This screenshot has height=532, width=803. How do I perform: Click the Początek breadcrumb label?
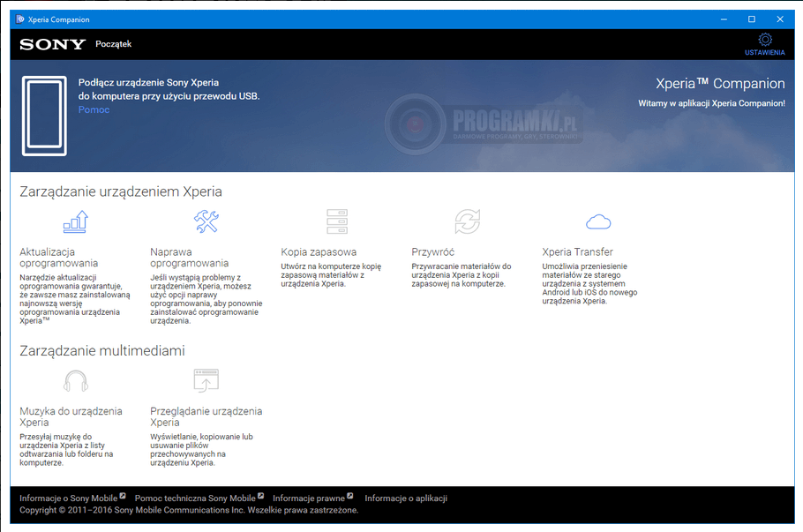(x=113, y=44)
